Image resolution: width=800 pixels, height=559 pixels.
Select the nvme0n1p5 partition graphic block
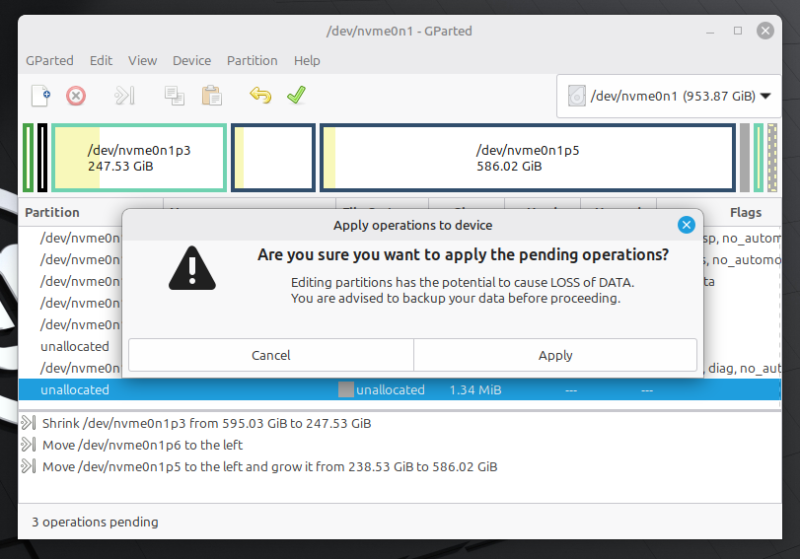pos(527,158)
